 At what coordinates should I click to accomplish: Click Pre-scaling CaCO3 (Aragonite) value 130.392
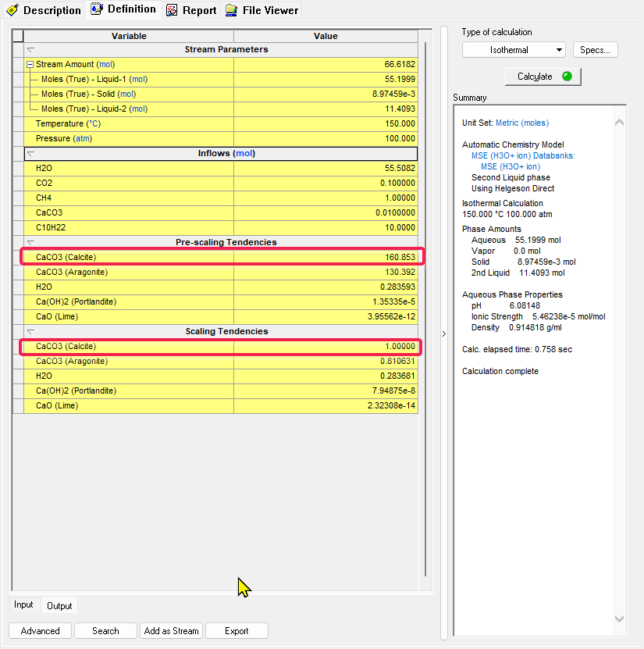(326, 272)
